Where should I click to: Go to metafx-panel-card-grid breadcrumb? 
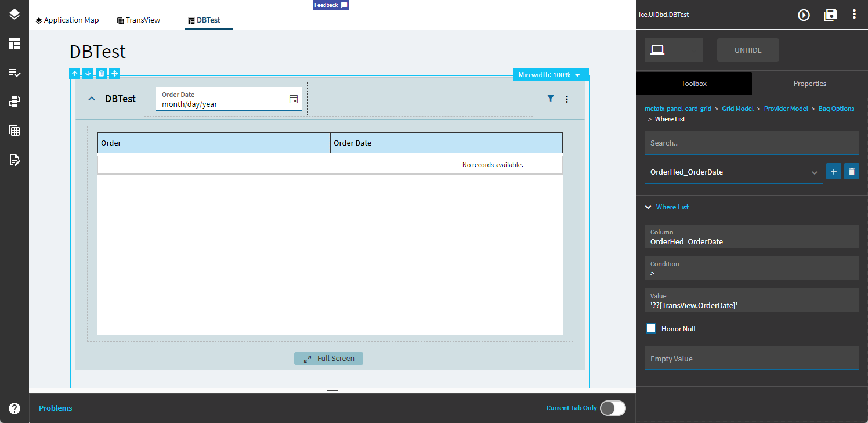point(678,109)
